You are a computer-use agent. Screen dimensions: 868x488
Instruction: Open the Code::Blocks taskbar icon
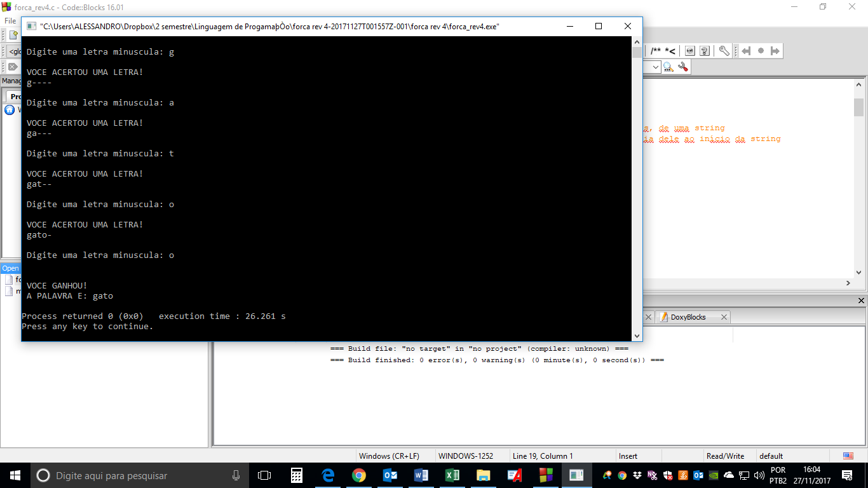[x=546, y=475]
